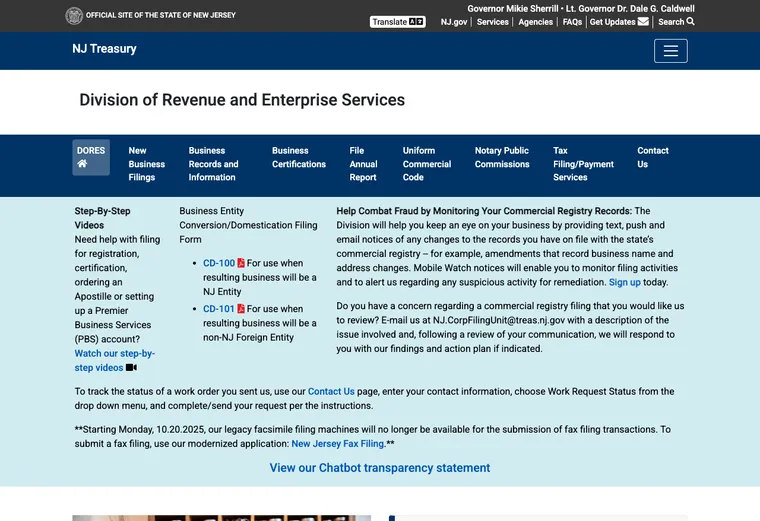Open Tax Filing/Payment Services menu

pyautogui.click(x=583, y=164)
